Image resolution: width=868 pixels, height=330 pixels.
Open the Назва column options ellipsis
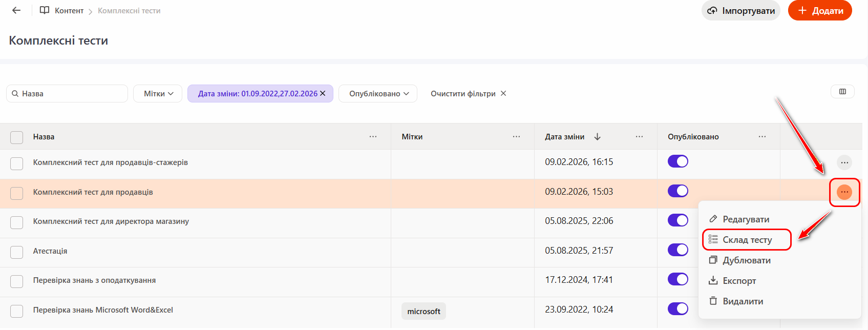pyautogui.click(x=373, y=137)
